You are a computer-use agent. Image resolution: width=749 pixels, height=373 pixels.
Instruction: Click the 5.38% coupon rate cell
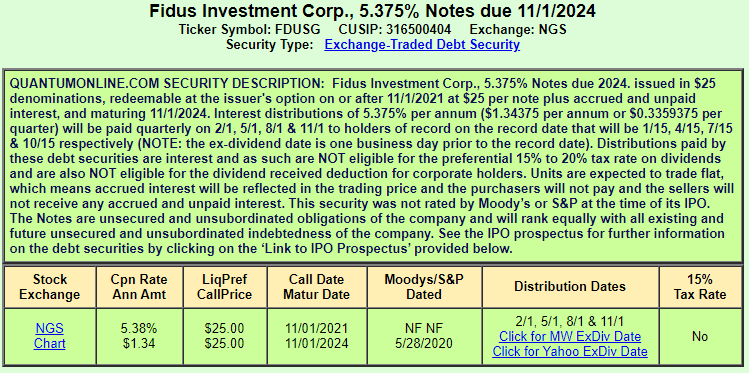tap(140, 329)
